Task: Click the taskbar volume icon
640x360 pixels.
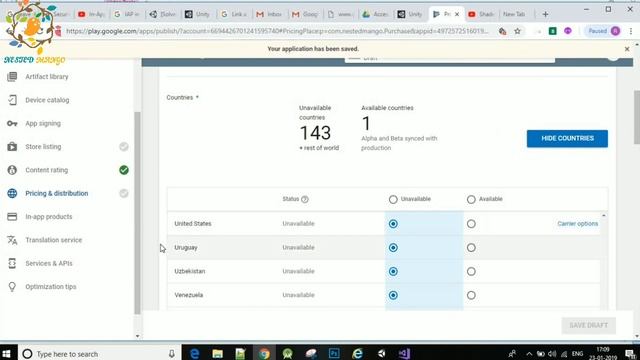Action: [x=552, y=354]
